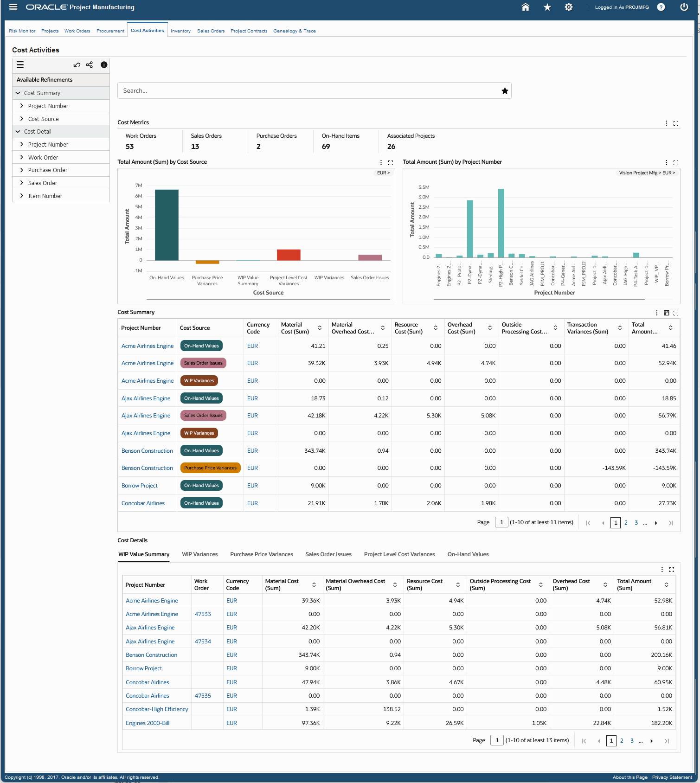Click the Project Level Cost Variances red bar
Viewport: 700px width, 783px height.
click(x=289, y=255)
